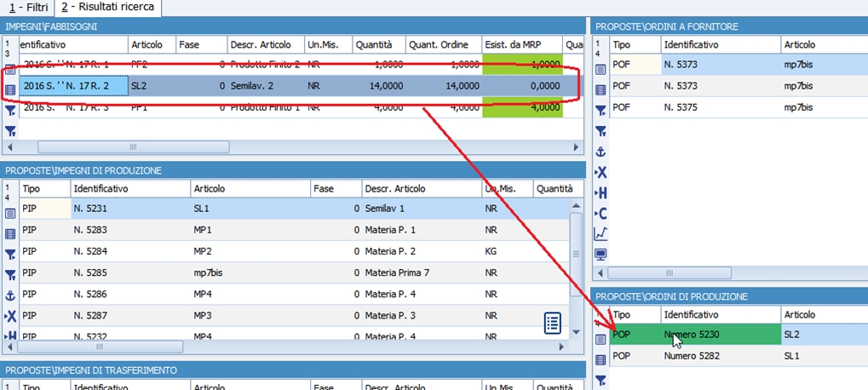Image resolution: width=868 pixels, height=390 pixels.
Task: Click right scroll arrow of Impegni\Fabbisogni horizontal scrollbar
Action: click(x=577, y=147)
